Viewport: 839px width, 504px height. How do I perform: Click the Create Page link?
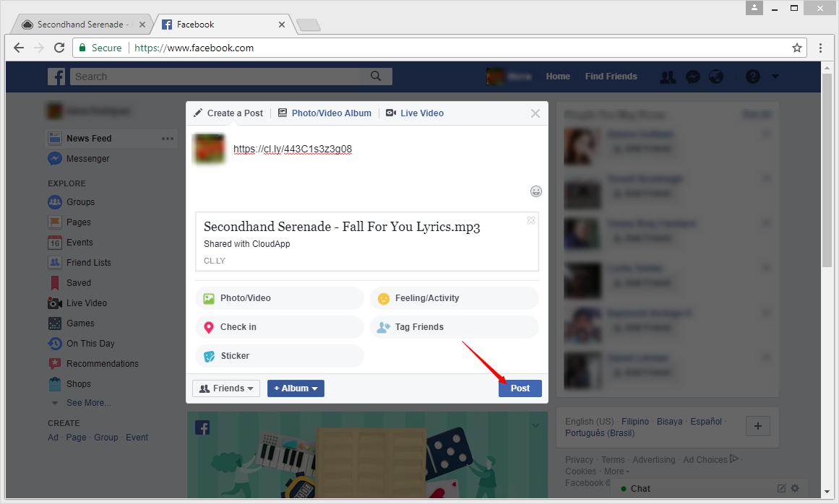pyautogui.click(x=76, y=437)
